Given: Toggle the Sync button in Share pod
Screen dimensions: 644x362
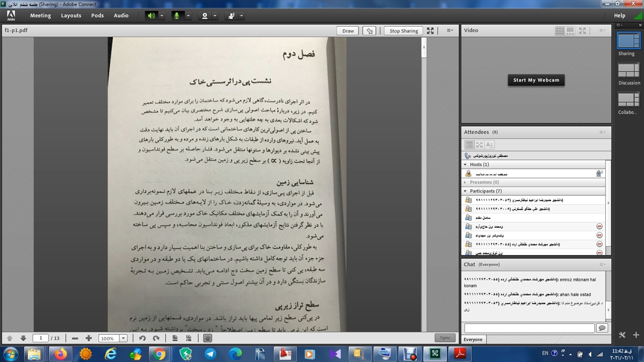Looking at the screenshot, I should 445,338.
